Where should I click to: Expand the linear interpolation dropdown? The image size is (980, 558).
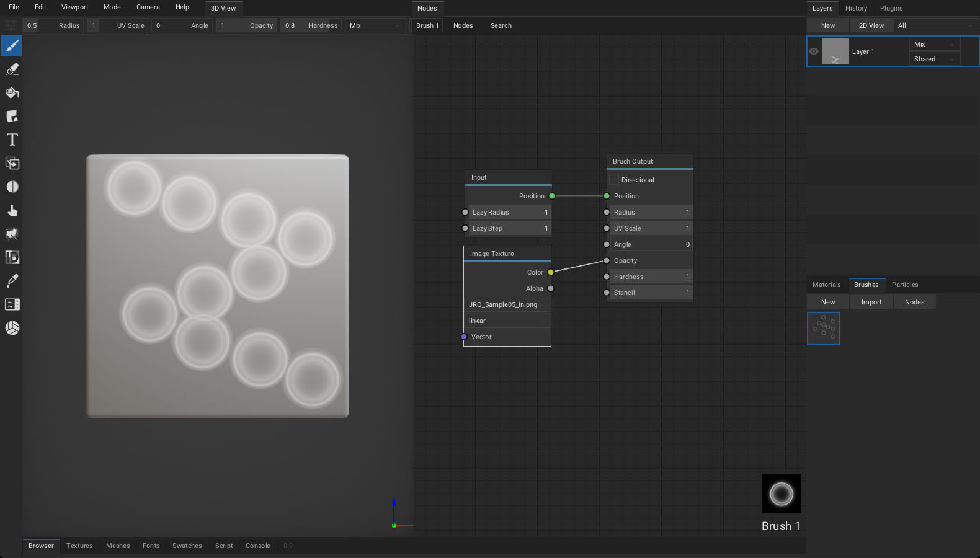[507, 321]
